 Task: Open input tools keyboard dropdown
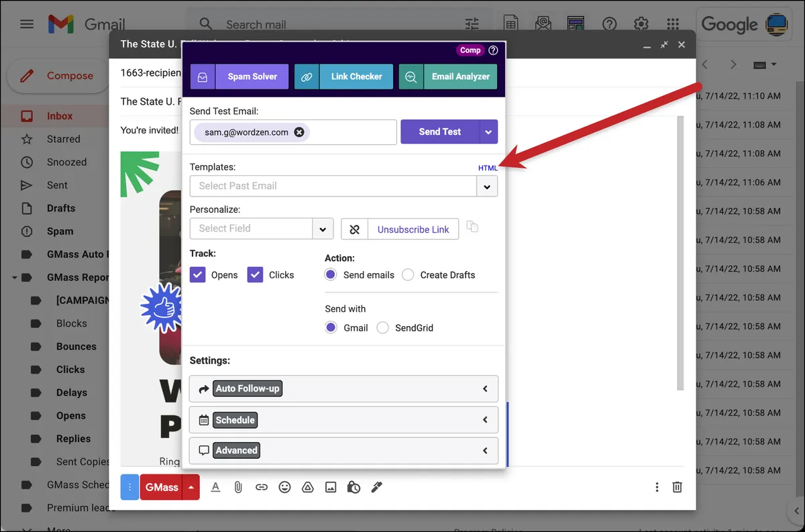[765, 64]
